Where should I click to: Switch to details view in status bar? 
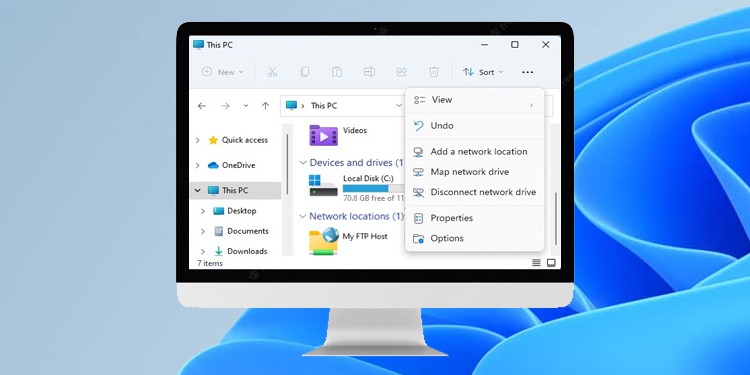[537, 263]
